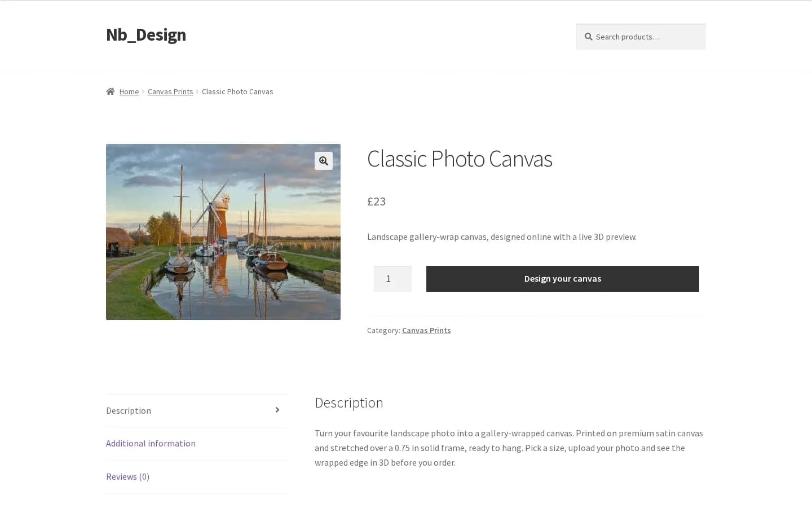
Task: Click the Classic Photo Canvas product title
Action: tap(460, 159)
